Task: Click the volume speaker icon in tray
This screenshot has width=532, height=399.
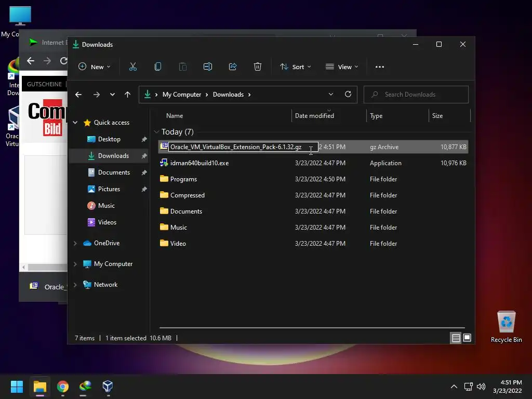Action: pyautogui.click(x=481, y=387)
